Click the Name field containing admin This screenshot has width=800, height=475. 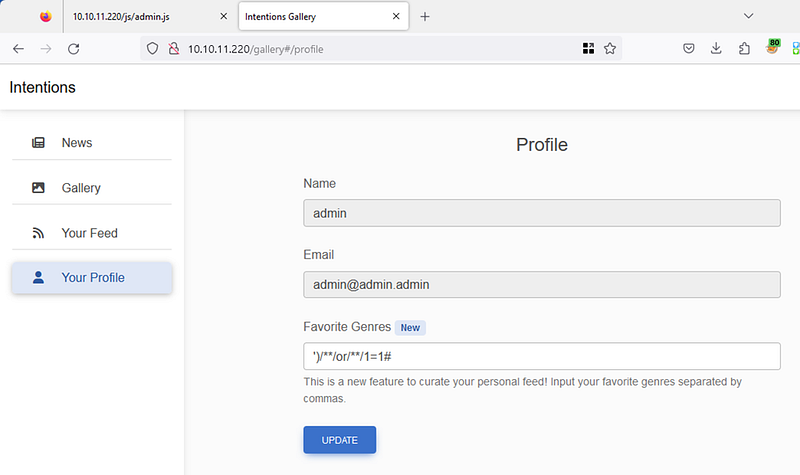pyautogui.click(x=542, y=213)
